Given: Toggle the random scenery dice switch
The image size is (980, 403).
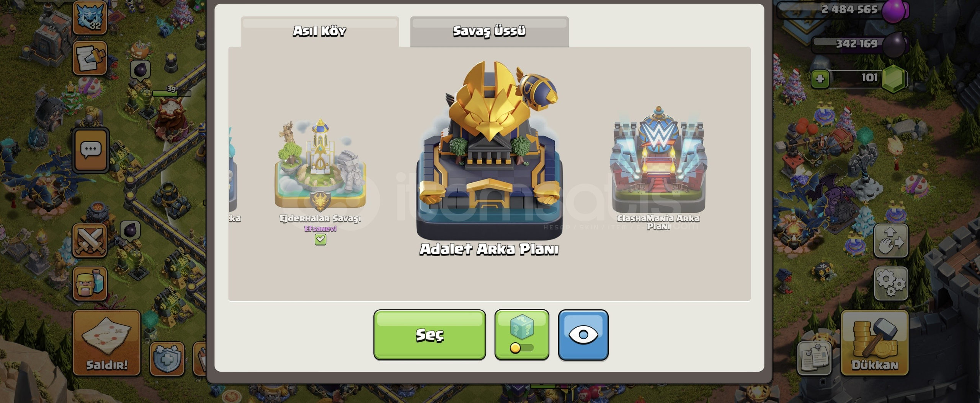Looking at the screenshot, I should [522, 335].
